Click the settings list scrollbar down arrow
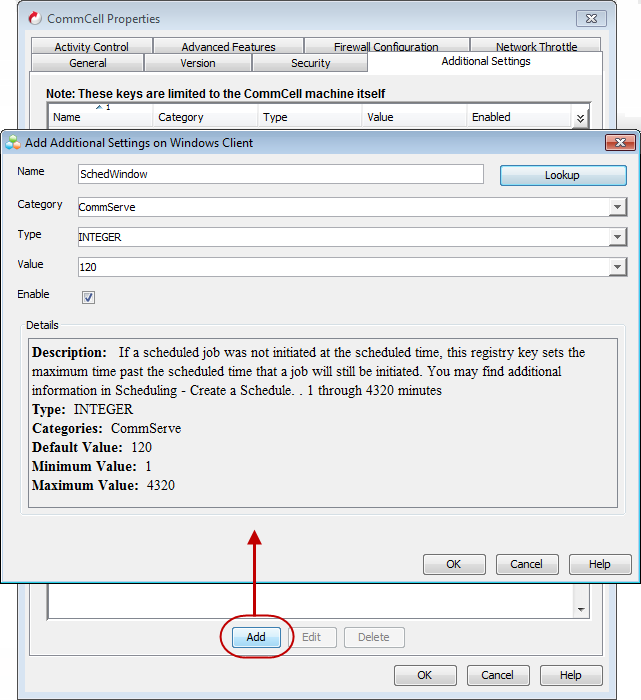 tap(581, 609)
